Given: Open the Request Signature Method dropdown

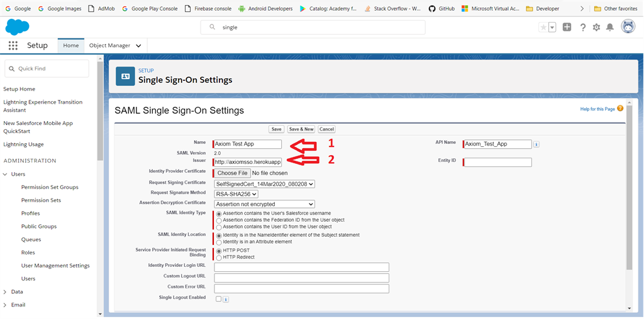Looking at the screenshot, I should (236, 194).
